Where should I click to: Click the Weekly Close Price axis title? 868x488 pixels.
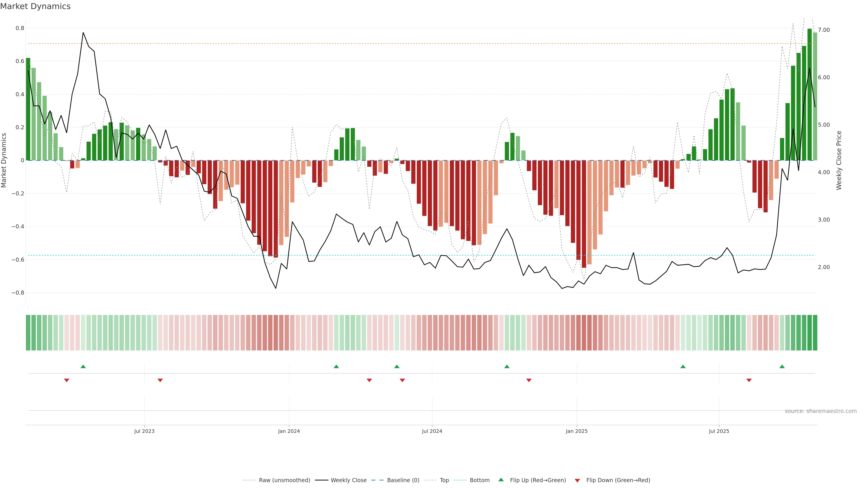[839, 160]
